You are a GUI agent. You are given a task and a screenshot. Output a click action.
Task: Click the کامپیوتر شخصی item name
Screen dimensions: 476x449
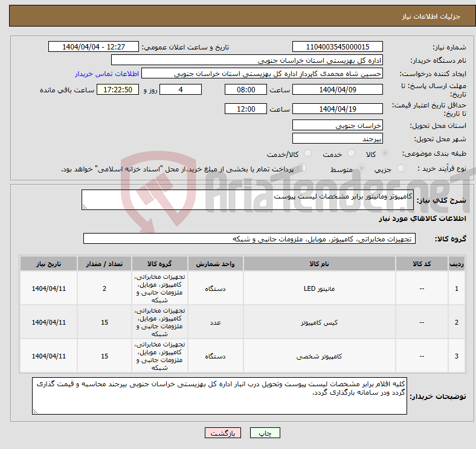[x=320, y=356]
